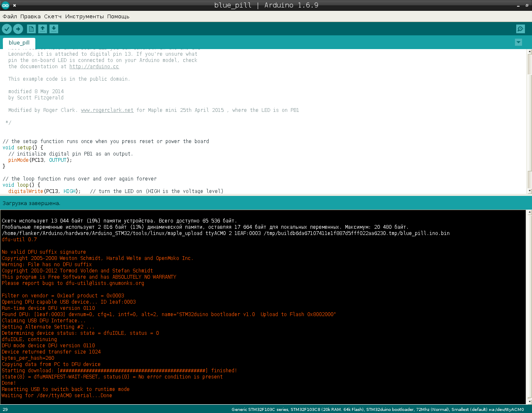Image resolution: width=532 pixels, height=413 pixels.
Task: Click the 'Device returned transfer size 1024' line
Action: coord(51,352)
